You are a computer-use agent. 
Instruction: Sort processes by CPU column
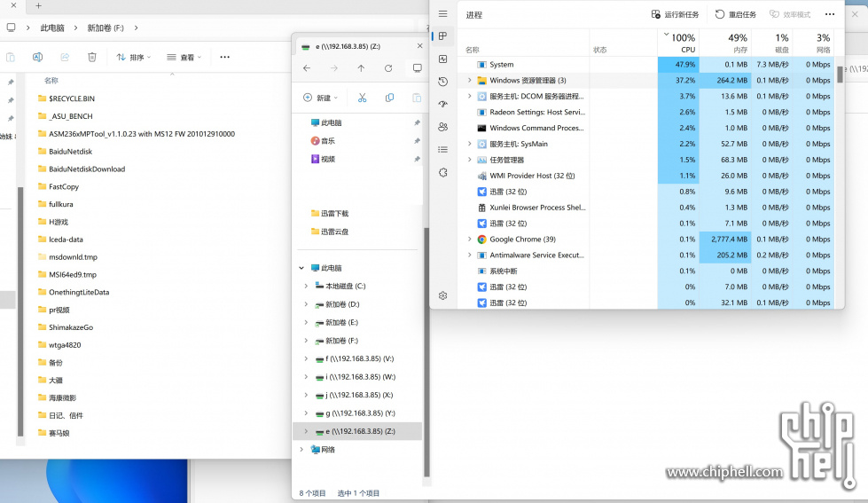tap(678, 43)
